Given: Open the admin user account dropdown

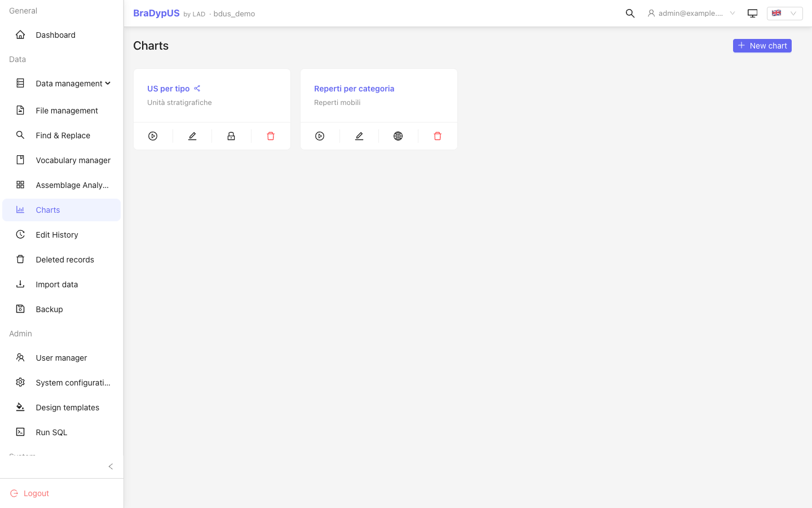Looking at the screenshot, I should point(691,14).
